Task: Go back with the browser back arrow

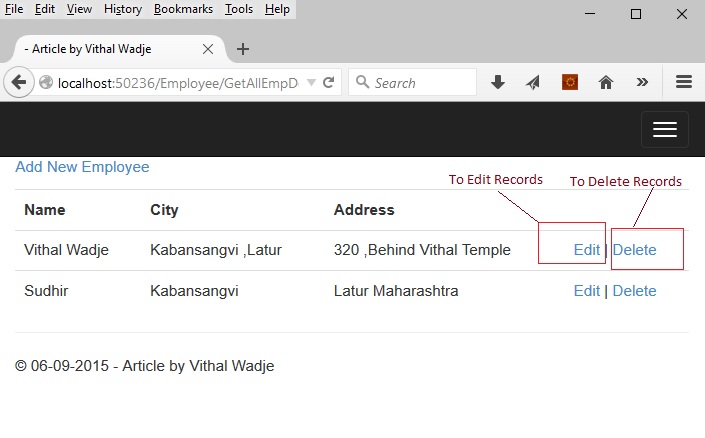Action: pyautogui.click(x=18, y=82)
